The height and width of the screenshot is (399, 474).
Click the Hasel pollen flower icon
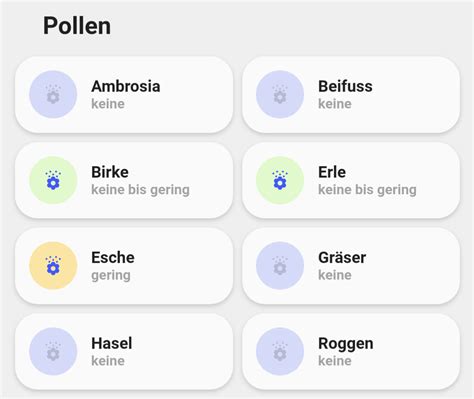click(53, 351)
